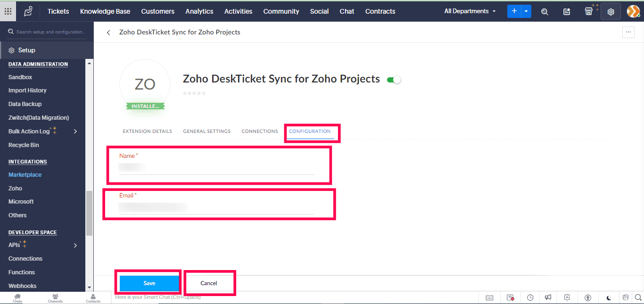Viewport: 644px width, 304px height.
Task: Switch to the Extension Details tab
Action: [147, 131]
